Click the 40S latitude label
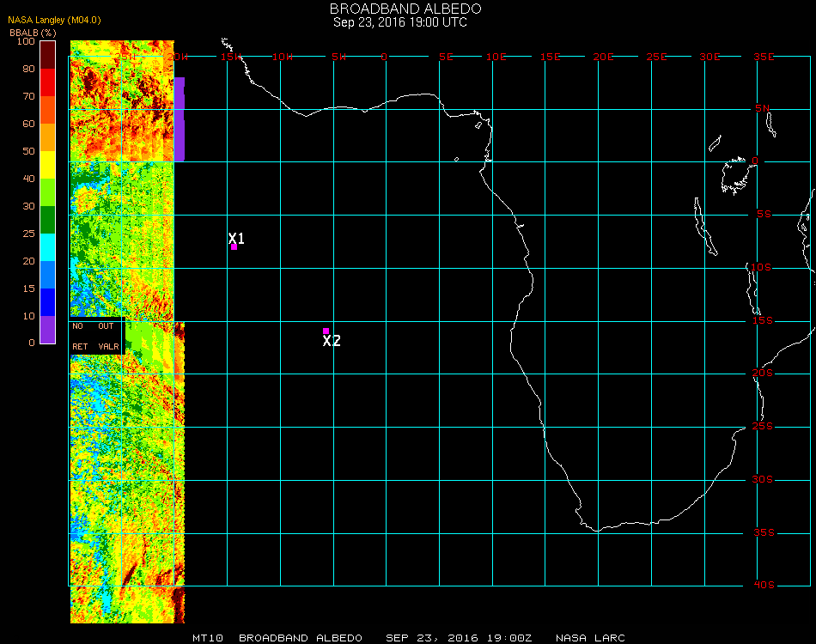816x644 pixels. [x=764, y=586]
